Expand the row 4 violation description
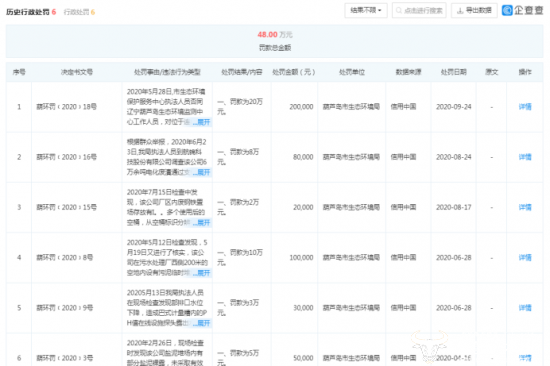550x366 pixels. (202, 273)
